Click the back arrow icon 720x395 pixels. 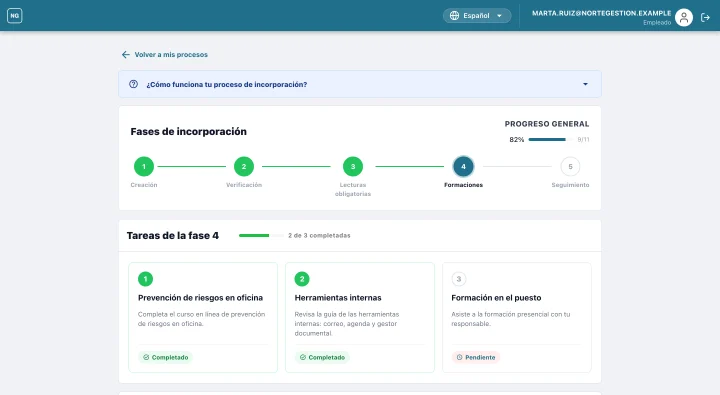pos(125,55)
